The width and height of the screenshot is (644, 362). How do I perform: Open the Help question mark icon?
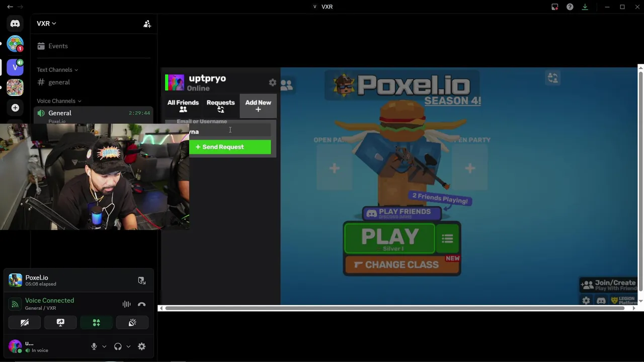[570, 7]
